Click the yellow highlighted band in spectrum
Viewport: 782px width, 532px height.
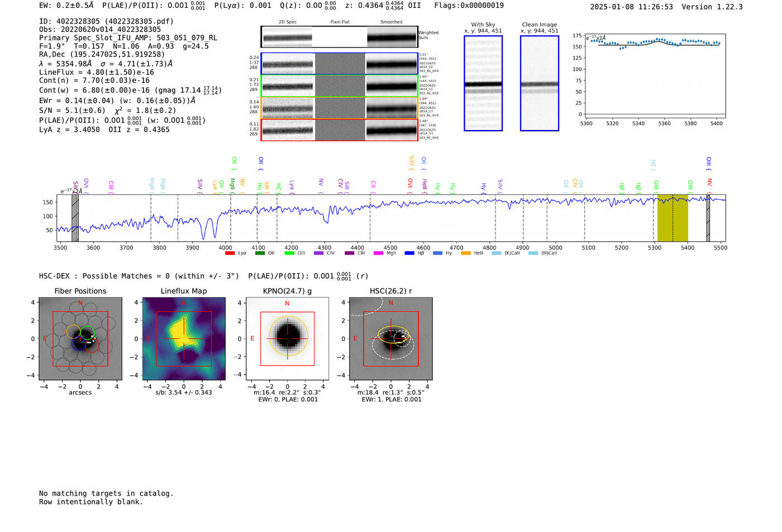click(x=672, y=218)
